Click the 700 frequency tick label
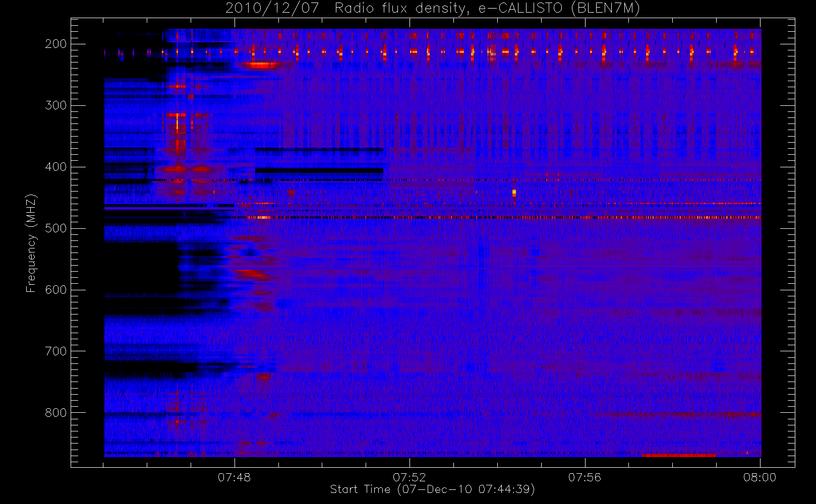The image size is (816, 504). click(x=55, y=351)
